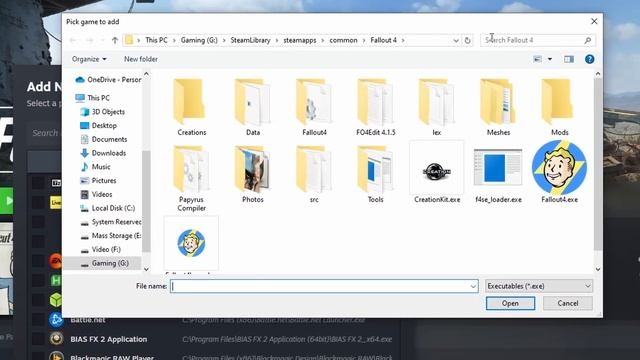Viewport: 640px width, 360px height.
Task: Select Local Disk (C:) drive
Action: tap(107, 208)
